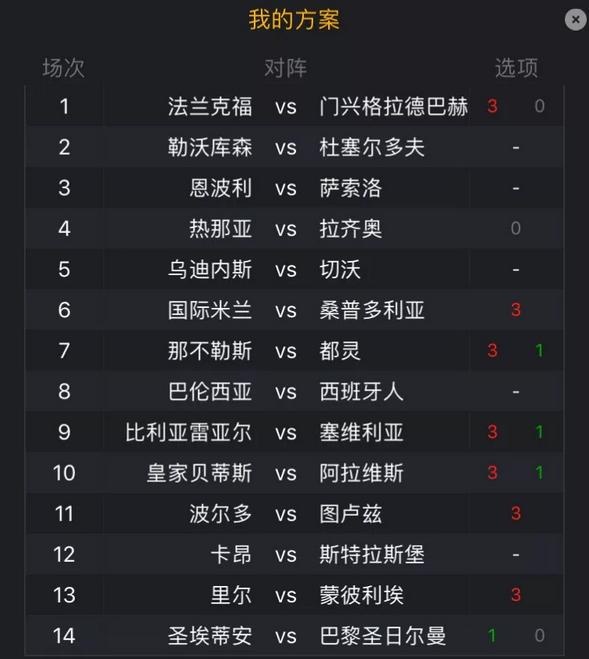This screenshot has height=659, width=589.
Task: Select the red 3 for 那不勒斯 vs 都灵
Action: coord(492,351)
